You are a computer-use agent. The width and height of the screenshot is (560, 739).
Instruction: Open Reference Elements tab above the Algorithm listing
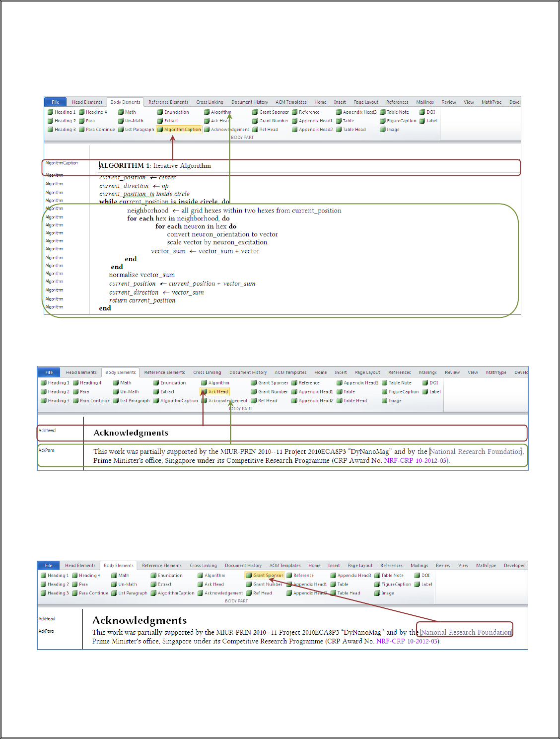pyautogui.click(x=168, y=102)
